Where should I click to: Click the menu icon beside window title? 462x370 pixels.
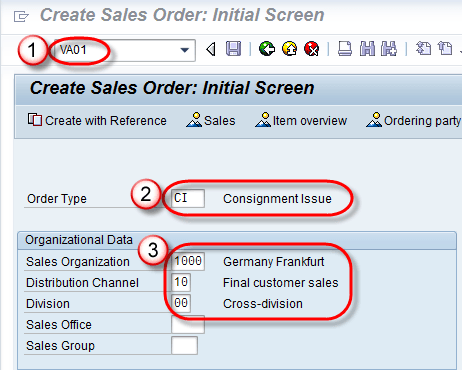coord(21,16)
